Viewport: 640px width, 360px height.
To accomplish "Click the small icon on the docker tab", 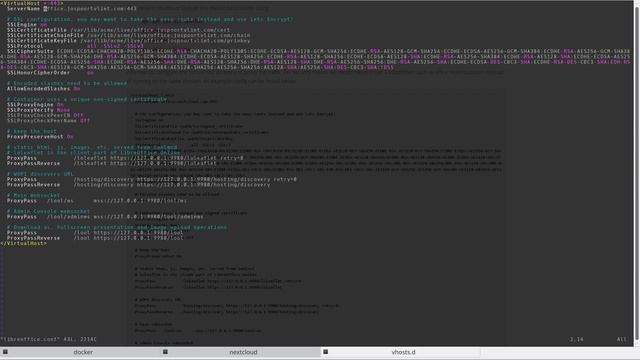I will [x=5, y=352].
